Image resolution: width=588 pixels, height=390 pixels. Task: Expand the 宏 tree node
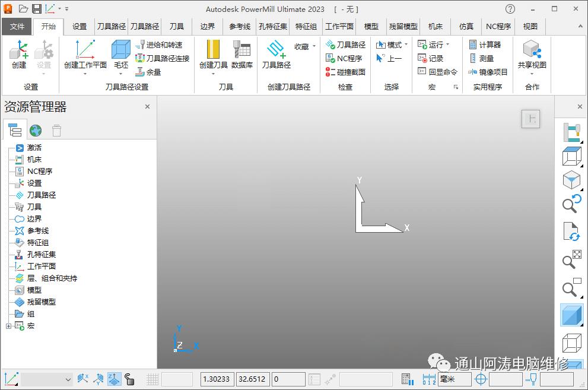[9, 326]
